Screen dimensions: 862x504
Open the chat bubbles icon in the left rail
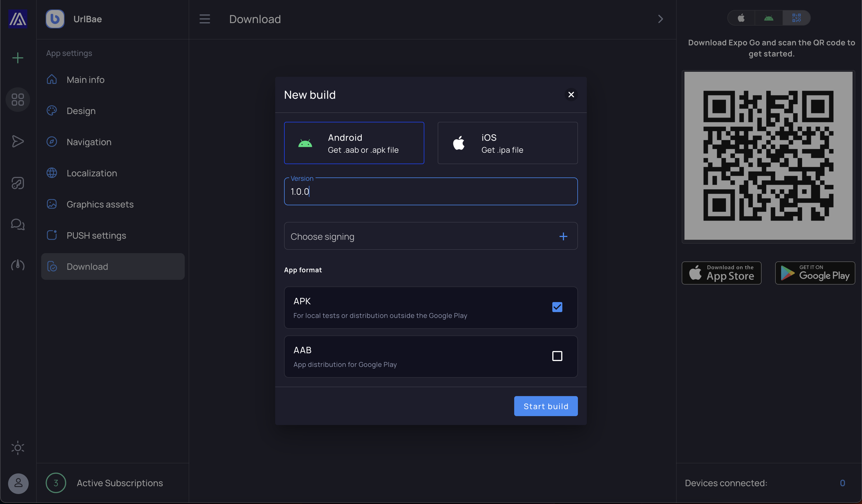18,224
